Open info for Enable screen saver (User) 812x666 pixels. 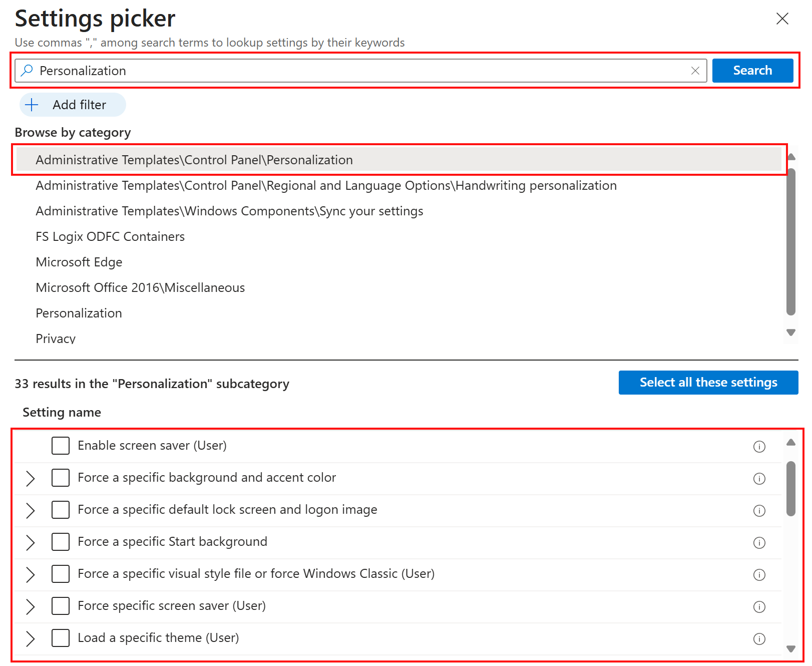(759, 446)
